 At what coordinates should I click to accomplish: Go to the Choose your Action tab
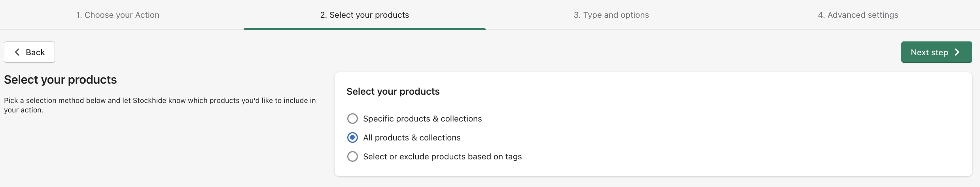[118, 15]
